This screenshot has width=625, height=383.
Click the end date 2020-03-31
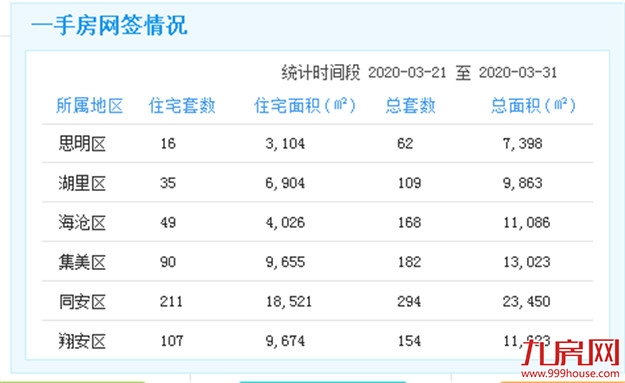(518, 73)
